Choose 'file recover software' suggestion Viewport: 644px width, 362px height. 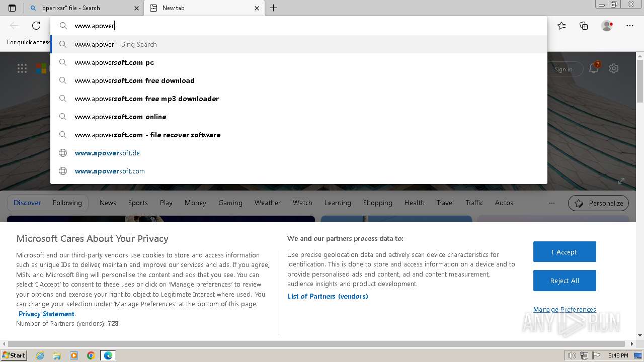click(x=299, y=135)
